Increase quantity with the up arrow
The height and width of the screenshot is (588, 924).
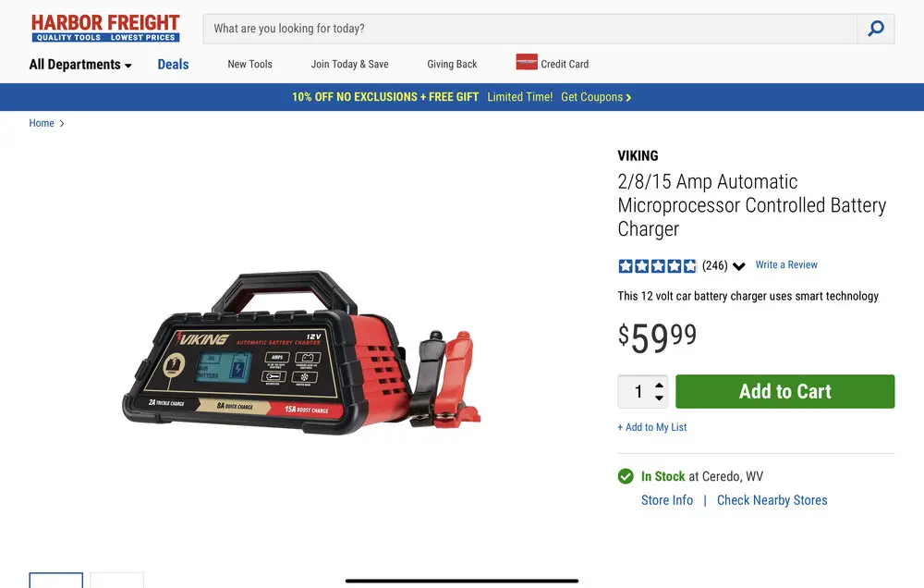point(660,386)
